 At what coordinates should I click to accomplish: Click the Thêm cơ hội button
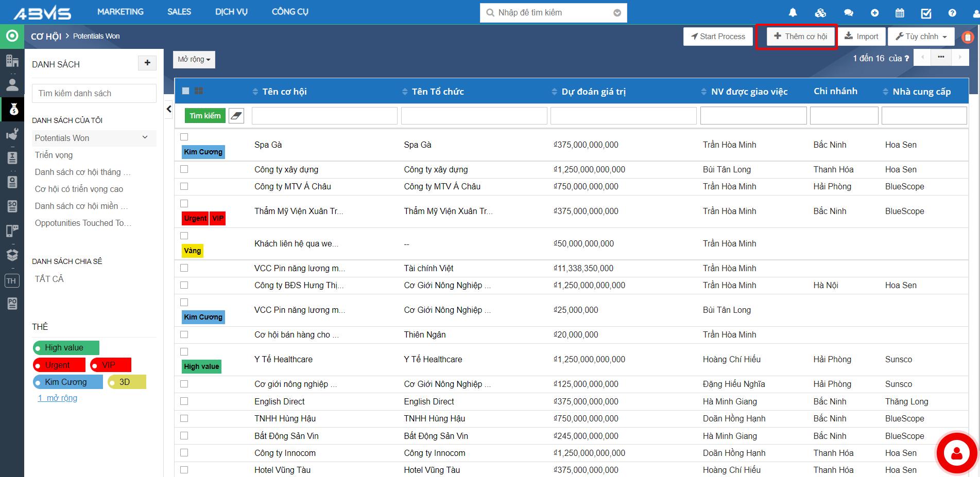801,37
